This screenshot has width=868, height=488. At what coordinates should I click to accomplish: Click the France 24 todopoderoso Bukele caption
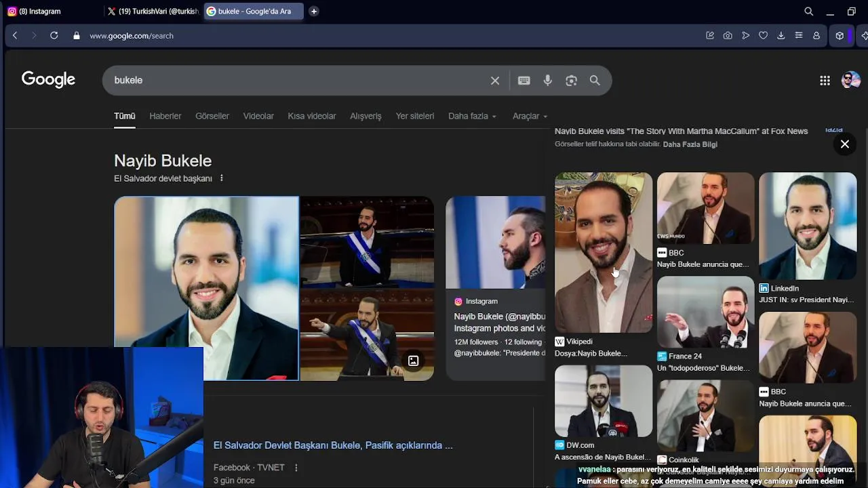tap(703, 368)
